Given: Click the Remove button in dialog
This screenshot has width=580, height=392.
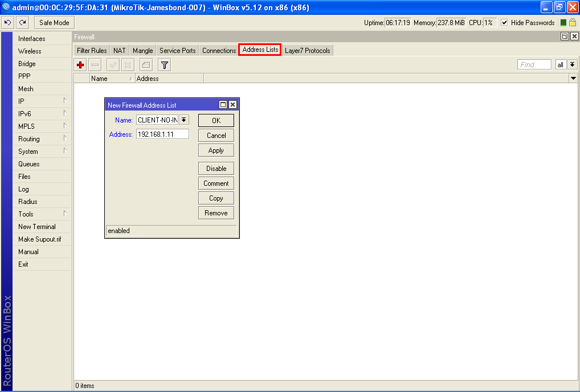Looking at the screenshot, I should (x=216, y=213).
